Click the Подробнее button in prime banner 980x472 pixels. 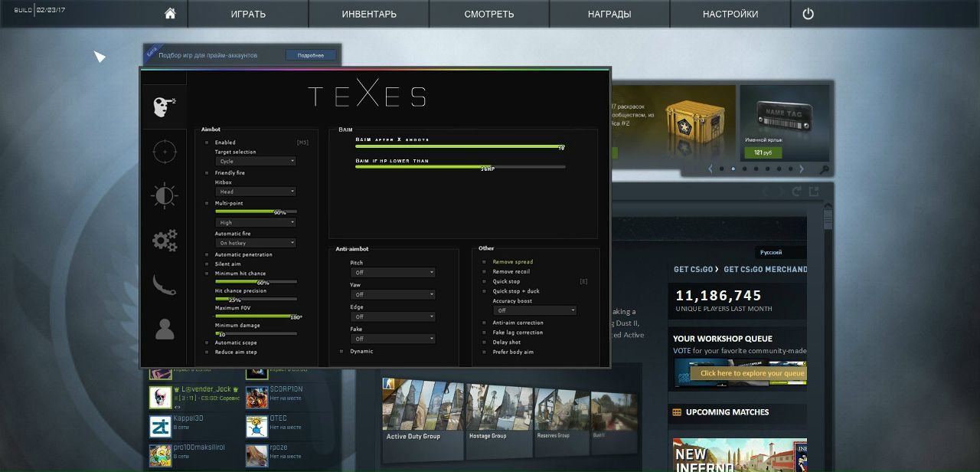[x=311, y=55]
